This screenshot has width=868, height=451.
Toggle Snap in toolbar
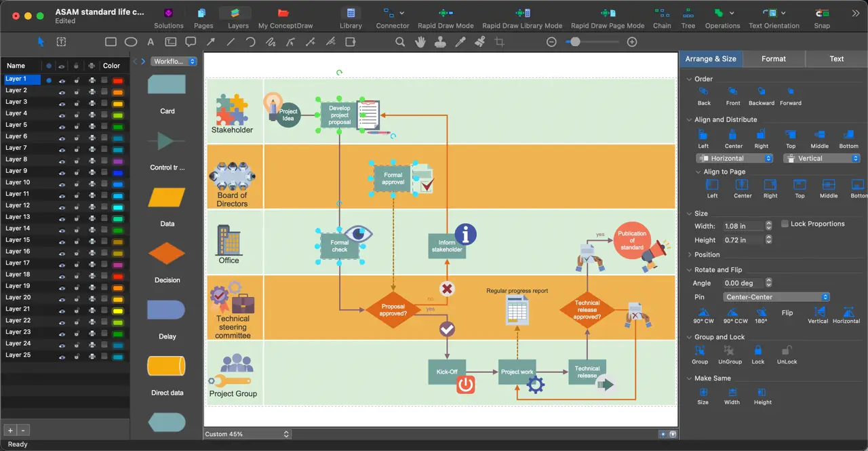[822, 18]
